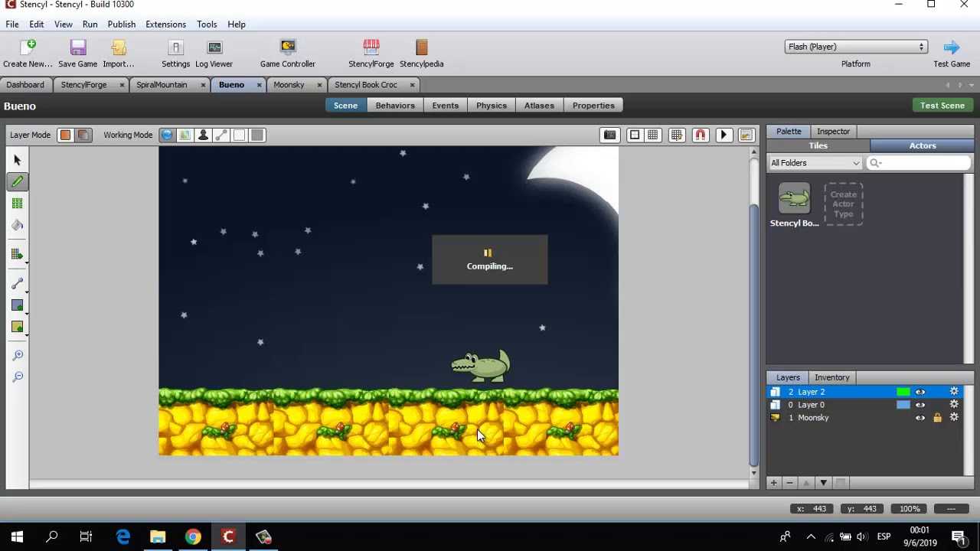Image resolution: width=980 pixels, height=551 pixels.
Task: Open settings gear for Layer 0
Action: (x=954, y=405)
